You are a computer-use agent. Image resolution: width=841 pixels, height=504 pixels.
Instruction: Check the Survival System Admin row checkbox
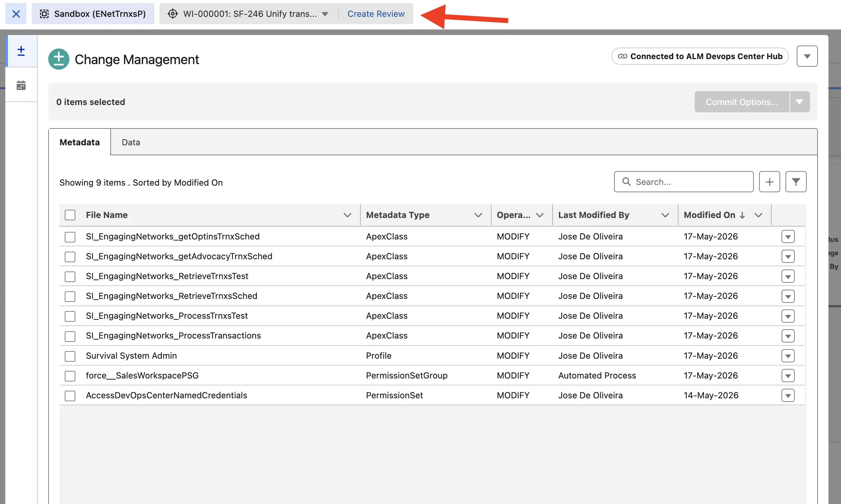(70, 356)
